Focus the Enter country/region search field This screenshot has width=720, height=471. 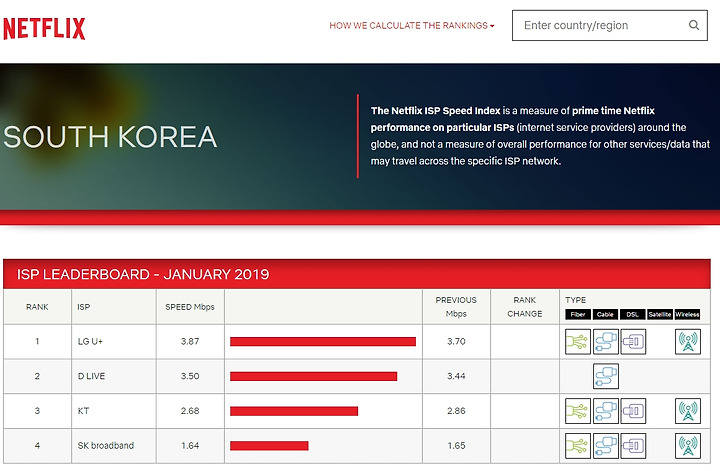600,26
